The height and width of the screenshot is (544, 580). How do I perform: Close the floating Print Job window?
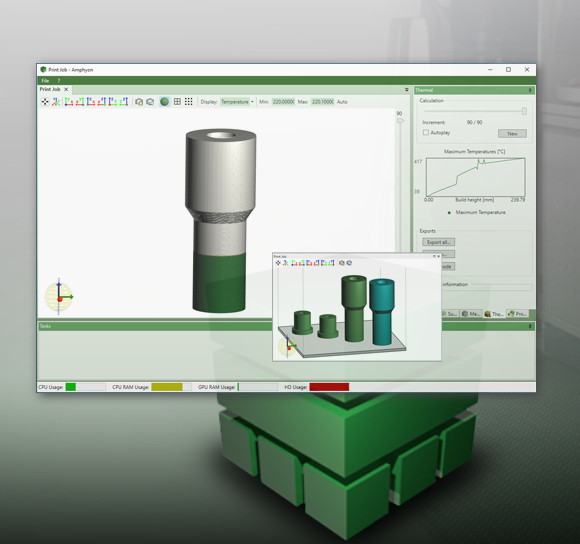click(439, 256)
